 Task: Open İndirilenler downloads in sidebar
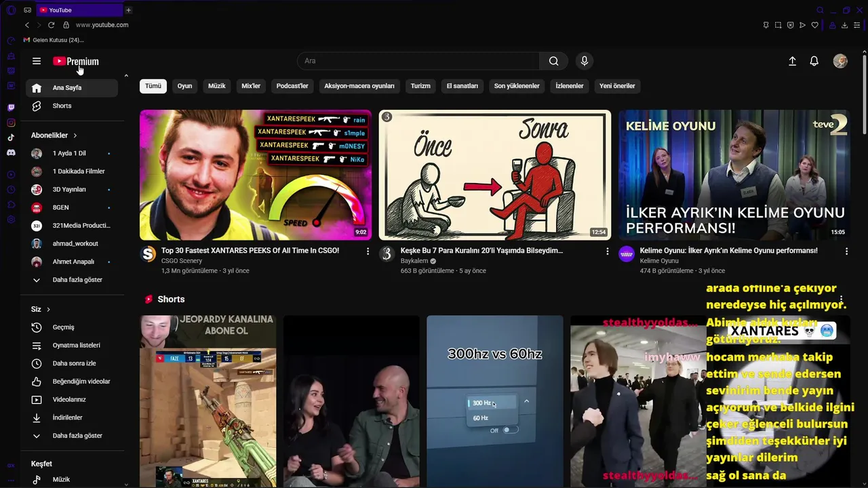point(72,418)
